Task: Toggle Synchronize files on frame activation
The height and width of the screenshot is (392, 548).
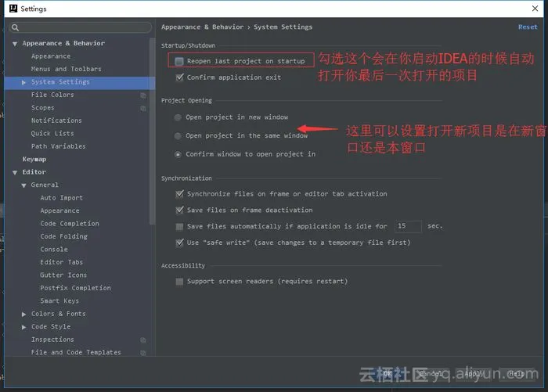Action: tap(179, 194)
